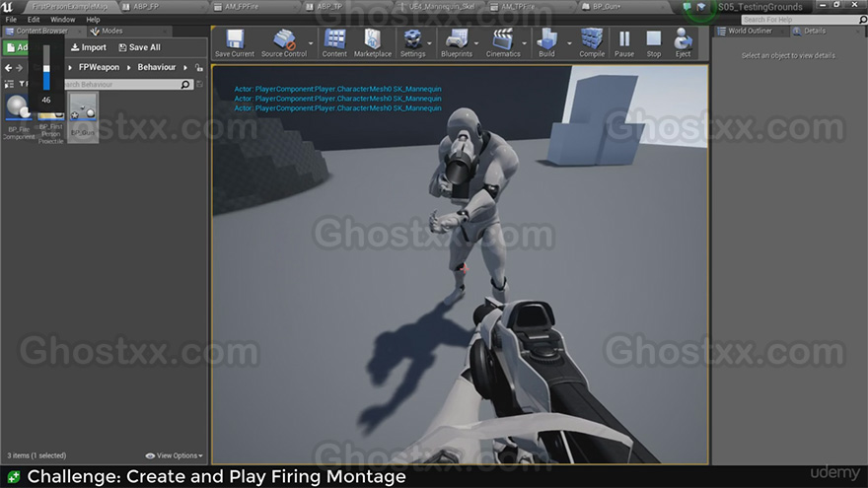Pause the play session
868x488 pixels.
coord(623,43)
